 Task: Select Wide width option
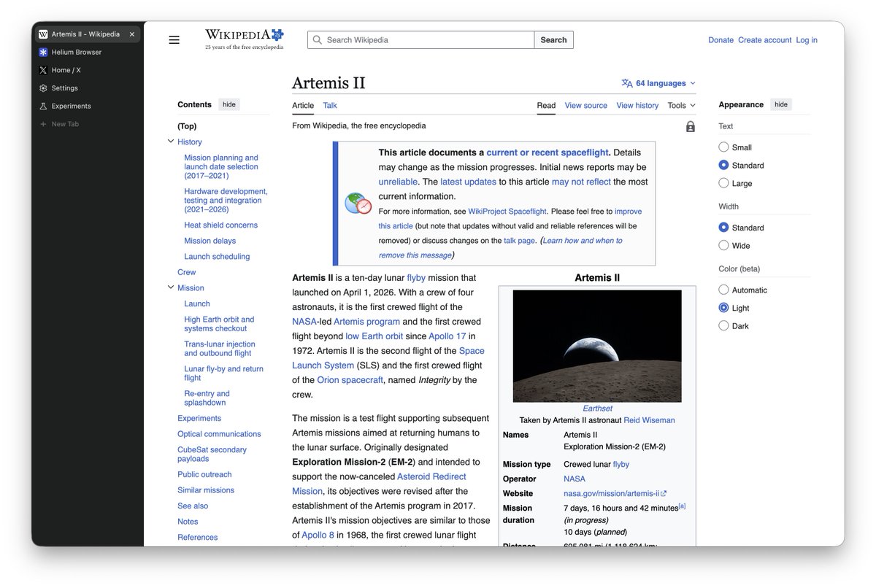coord(723,246)
